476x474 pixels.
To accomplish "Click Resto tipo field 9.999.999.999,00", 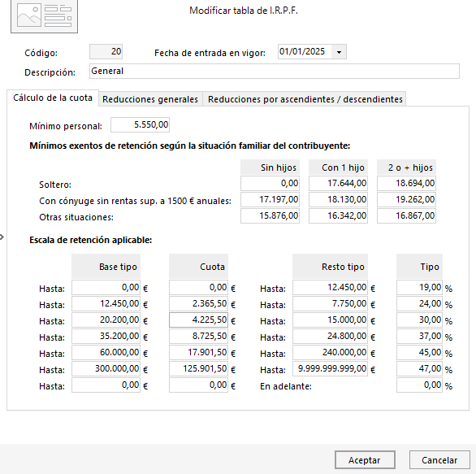I will [x=331, y=369].
